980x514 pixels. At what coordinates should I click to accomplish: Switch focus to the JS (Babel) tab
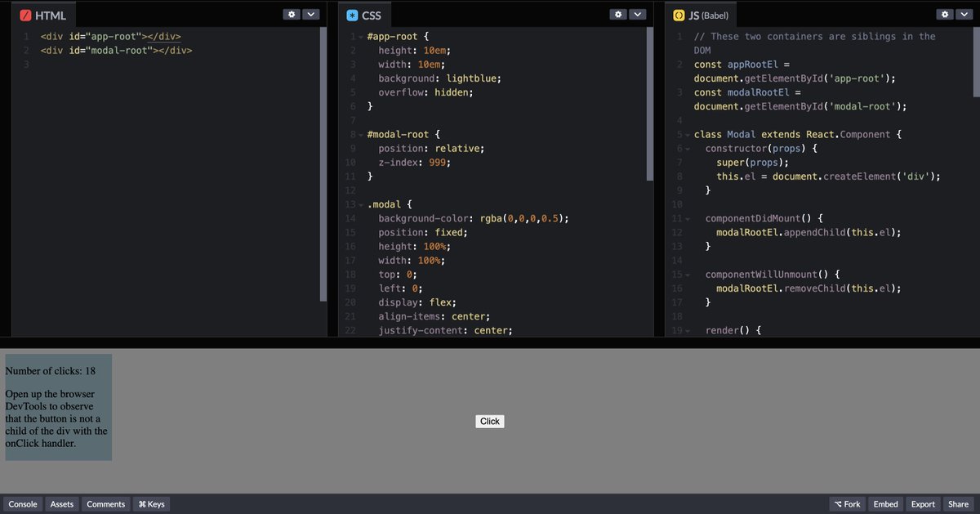[x=701, y=14]
